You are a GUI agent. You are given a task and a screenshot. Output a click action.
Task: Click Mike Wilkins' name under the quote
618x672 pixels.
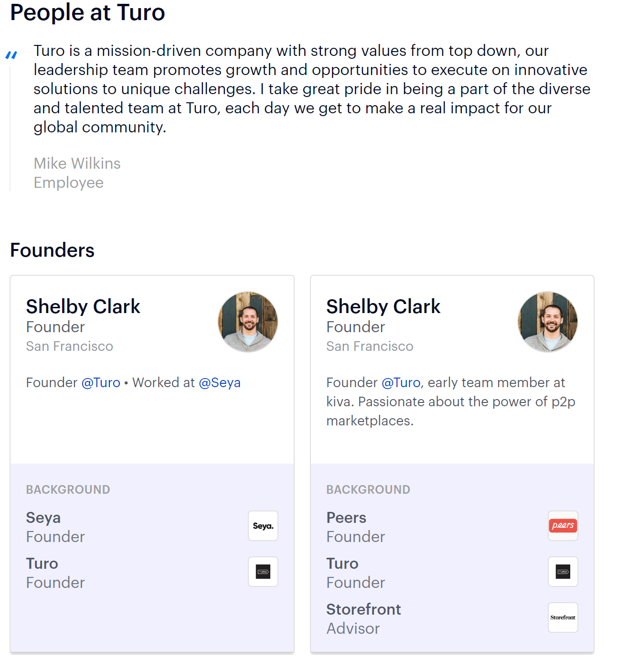(x=77, y=164)
